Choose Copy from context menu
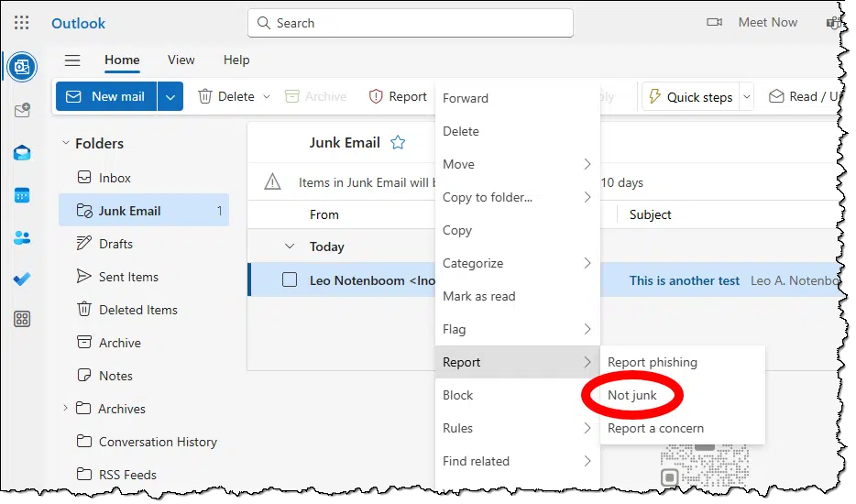The image size is (856, 504). click(517, 230)
